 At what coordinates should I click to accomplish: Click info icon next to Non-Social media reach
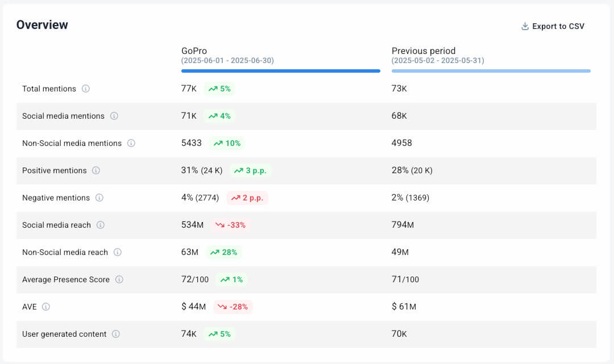(x=118, y=252)
